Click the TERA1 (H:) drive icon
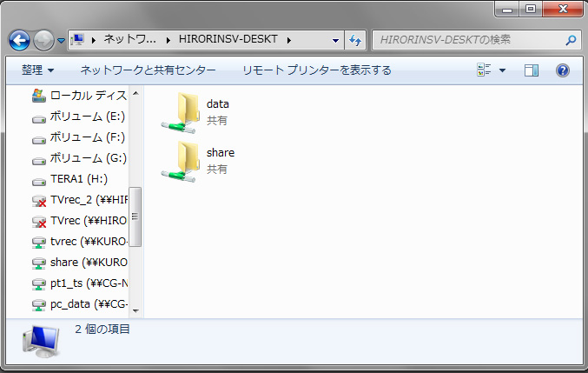The height and width of the screenshot is (373, 588). tap(38, 182)
